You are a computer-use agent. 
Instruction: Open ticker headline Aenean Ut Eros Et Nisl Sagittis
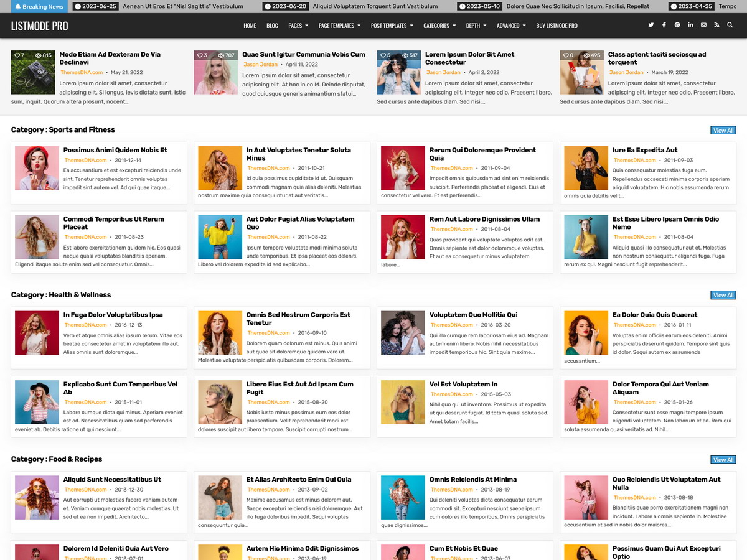(183, 6)
